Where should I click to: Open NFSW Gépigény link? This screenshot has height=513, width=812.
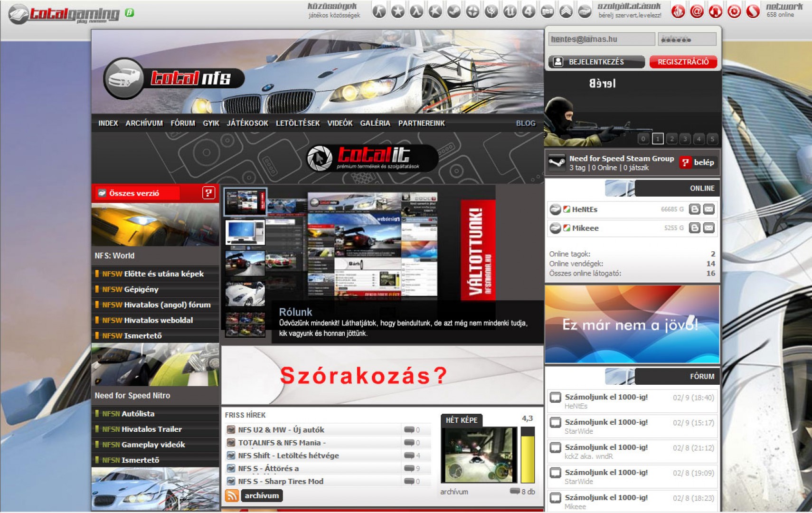tap(130, 289)
